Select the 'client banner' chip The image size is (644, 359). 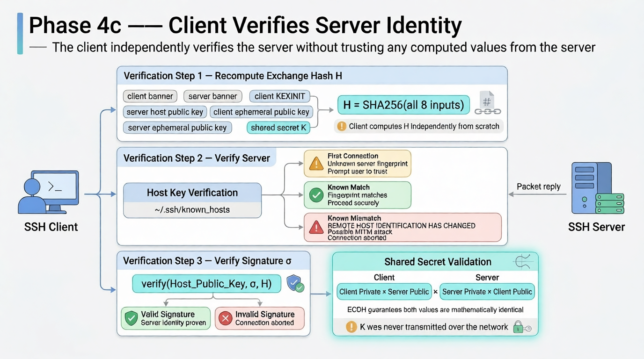tap(150, 96)
